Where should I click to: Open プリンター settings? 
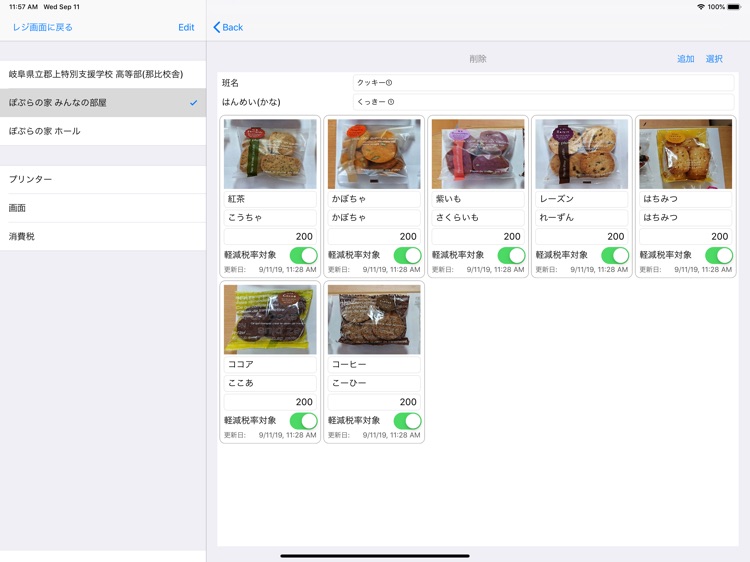pos(103,179)
